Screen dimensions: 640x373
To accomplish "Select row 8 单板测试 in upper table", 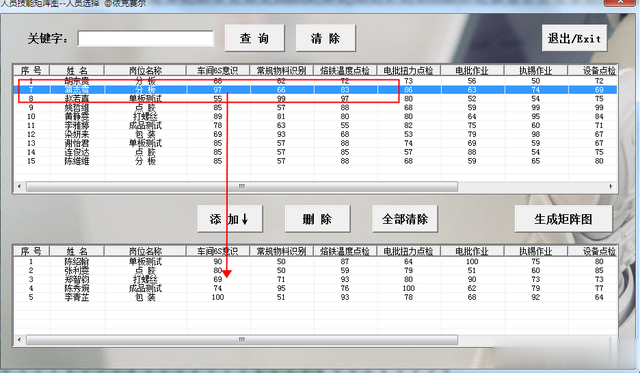I will click(315, 98).
